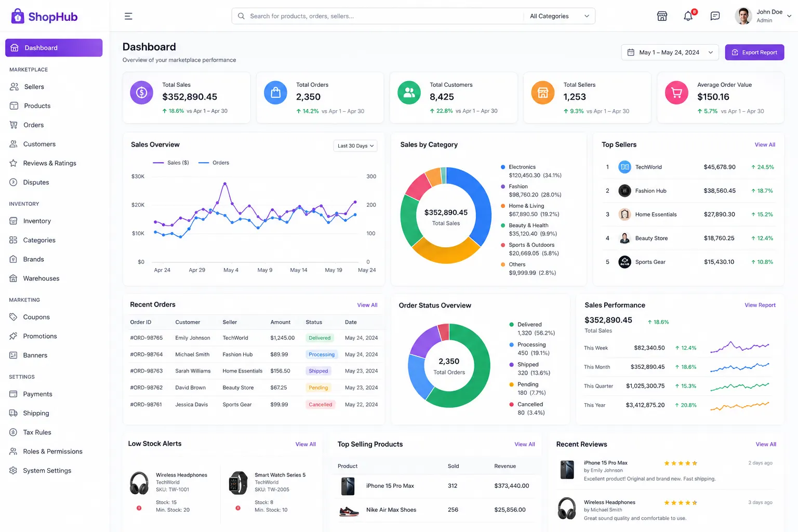Click the Total Customers people icon
This screenshot has height=532, width=798.
pos(409,92)
